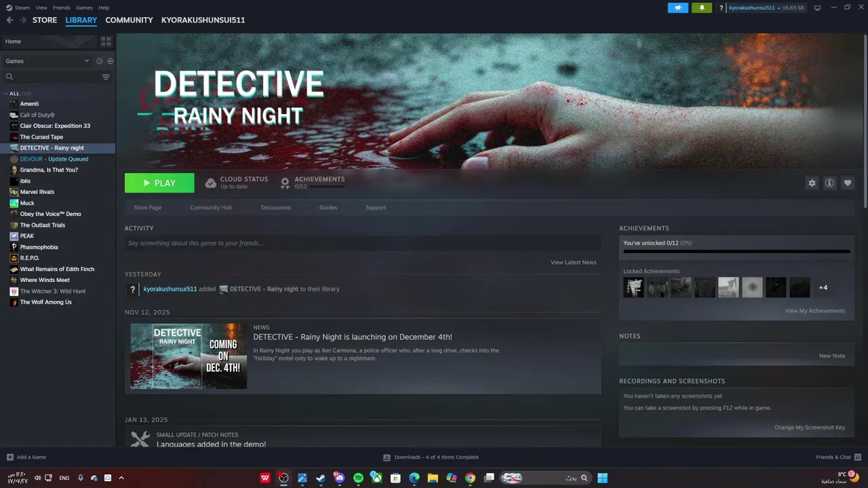The height and width of the screenshot is (488, 868).
Task: Click the green PLAY button
Action: [159, 183]
